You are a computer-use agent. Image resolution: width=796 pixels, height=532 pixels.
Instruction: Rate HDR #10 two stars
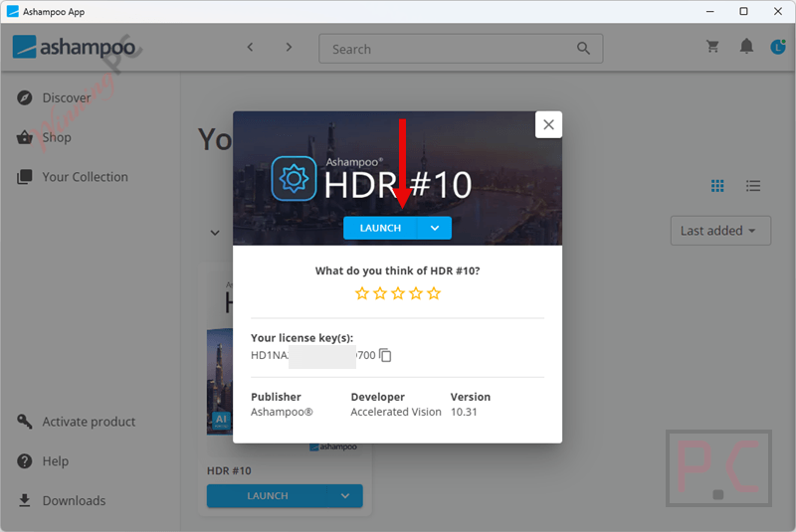(380, 293)
